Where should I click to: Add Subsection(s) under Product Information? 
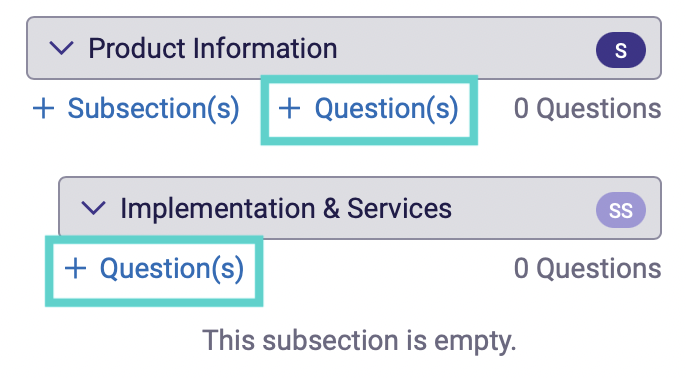pos(136,108)
